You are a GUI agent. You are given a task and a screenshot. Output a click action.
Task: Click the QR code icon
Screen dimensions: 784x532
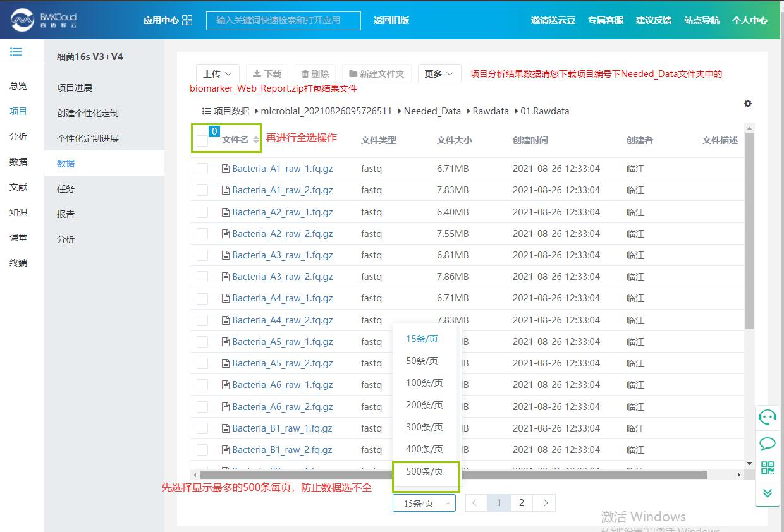[x=768, y=468]
